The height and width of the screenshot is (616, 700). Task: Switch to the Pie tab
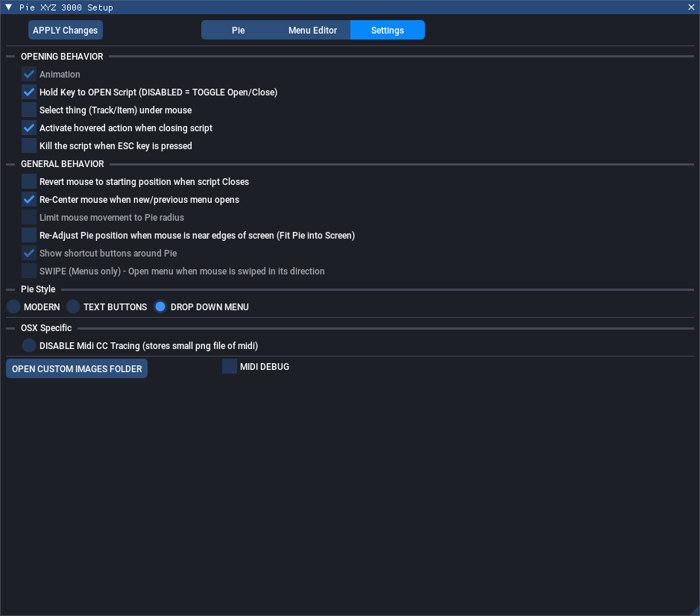(238, 30)
